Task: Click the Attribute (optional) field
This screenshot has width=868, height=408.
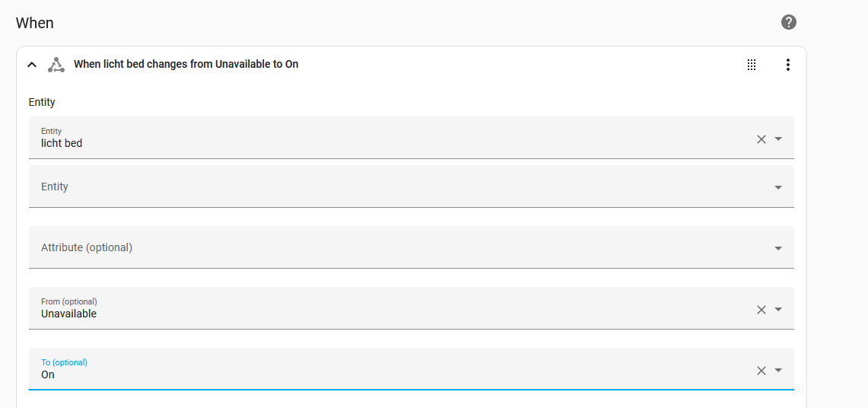Action: [380, 248]
